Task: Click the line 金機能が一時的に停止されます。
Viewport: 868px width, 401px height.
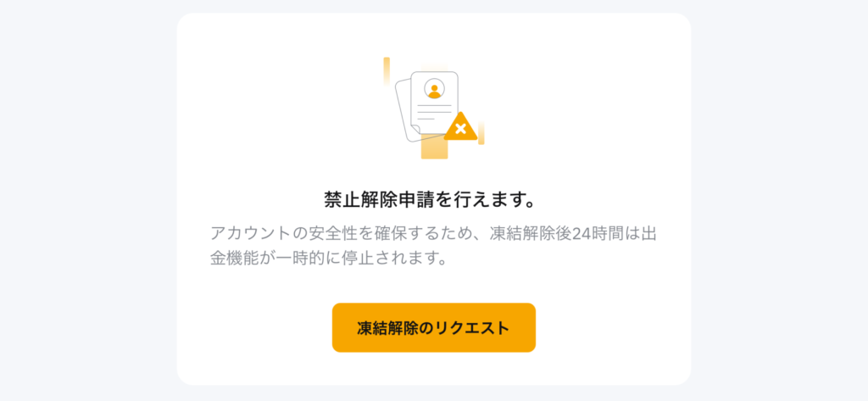Action: tap(329, 259)
